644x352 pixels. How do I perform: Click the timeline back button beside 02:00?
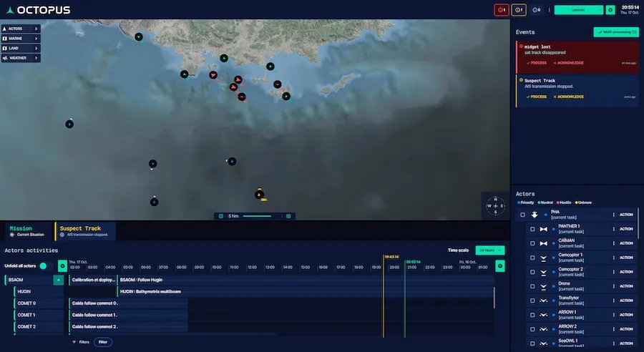(62, 266)
